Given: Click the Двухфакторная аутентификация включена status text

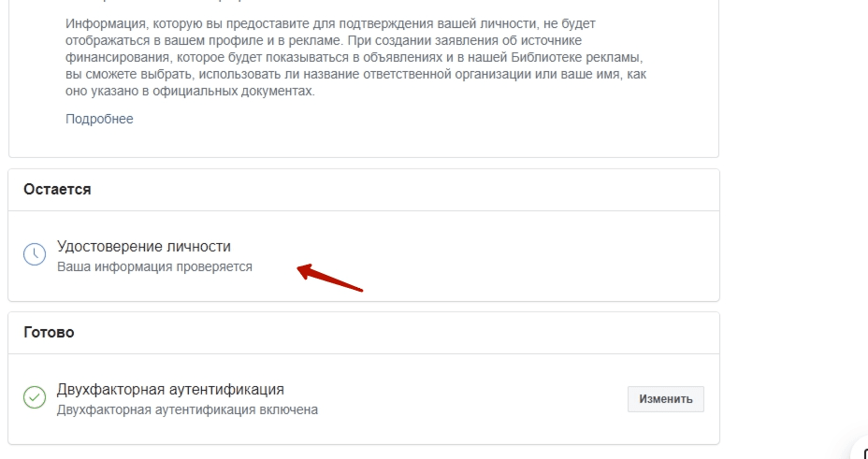Looking at the screenshot, I should pyautogui.click(x=188, y=409).
